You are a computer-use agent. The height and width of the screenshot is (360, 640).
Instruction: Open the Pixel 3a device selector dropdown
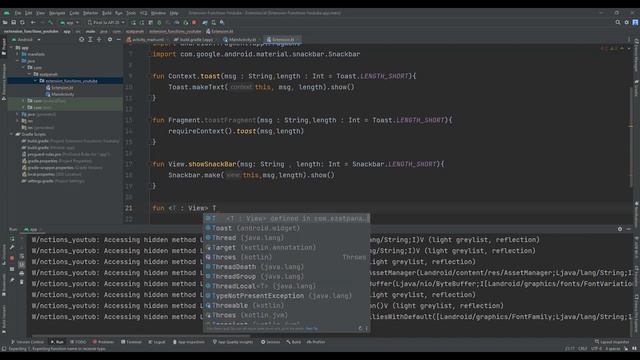106,22
